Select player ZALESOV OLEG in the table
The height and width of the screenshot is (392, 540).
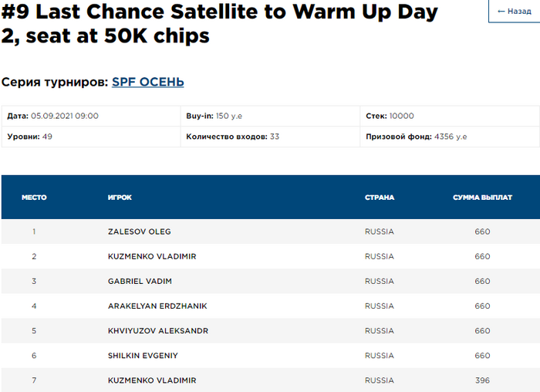(x=140, y=231)
